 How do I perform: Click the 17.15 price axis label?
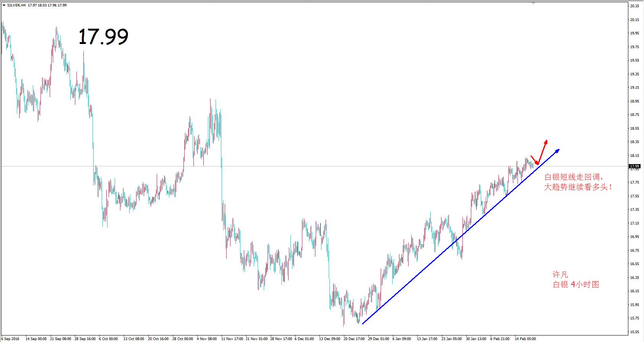(x=635, y=223)
